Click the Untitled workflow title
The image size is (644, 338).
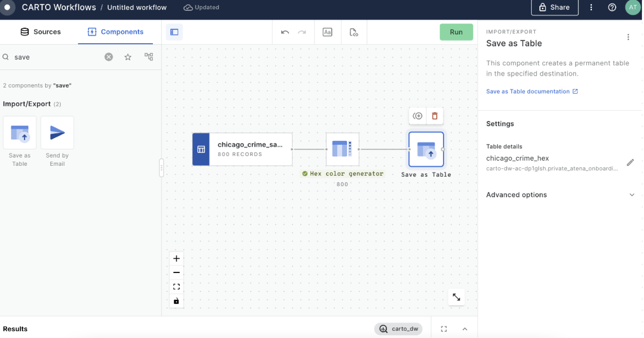point(137,7)
